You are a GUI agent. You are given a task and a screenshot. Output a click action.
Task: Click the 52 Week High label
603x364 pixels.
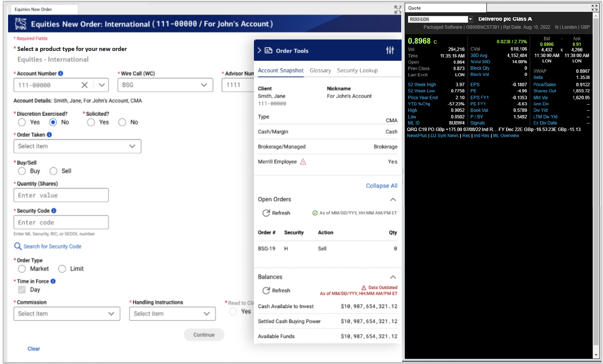click(422, 85)
